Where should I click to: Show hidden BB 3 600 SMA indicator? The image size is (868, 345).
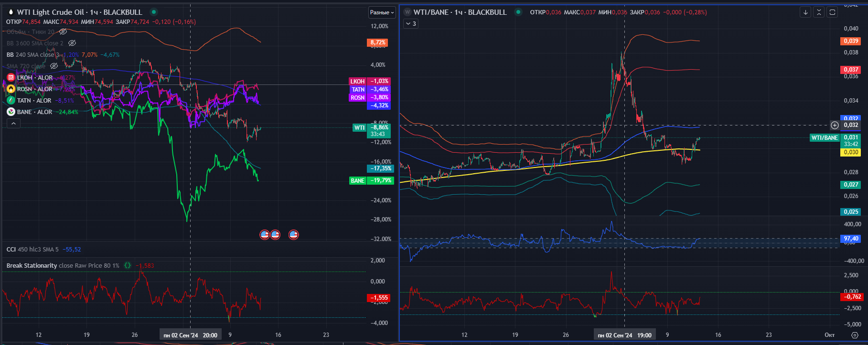click(x=72, y=43)
